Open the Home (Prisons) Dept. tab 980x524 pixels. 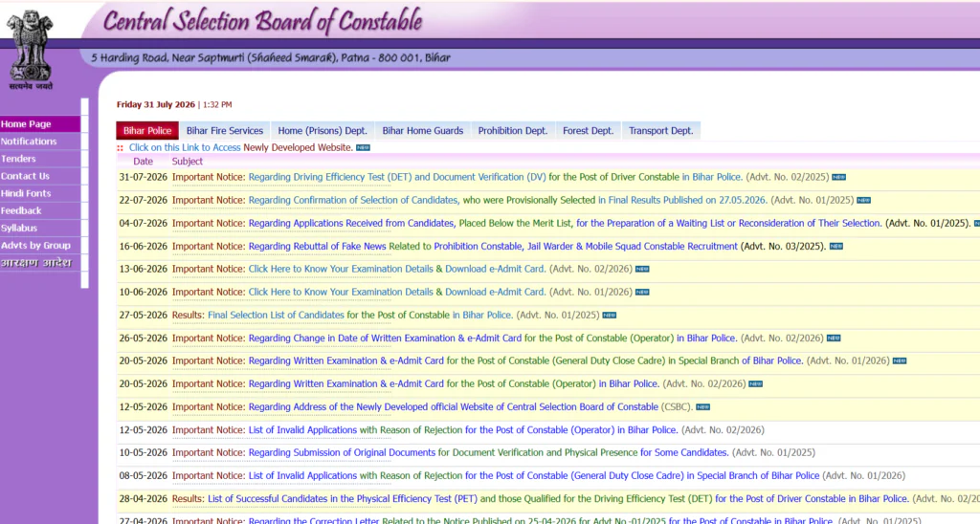(323, 131)
